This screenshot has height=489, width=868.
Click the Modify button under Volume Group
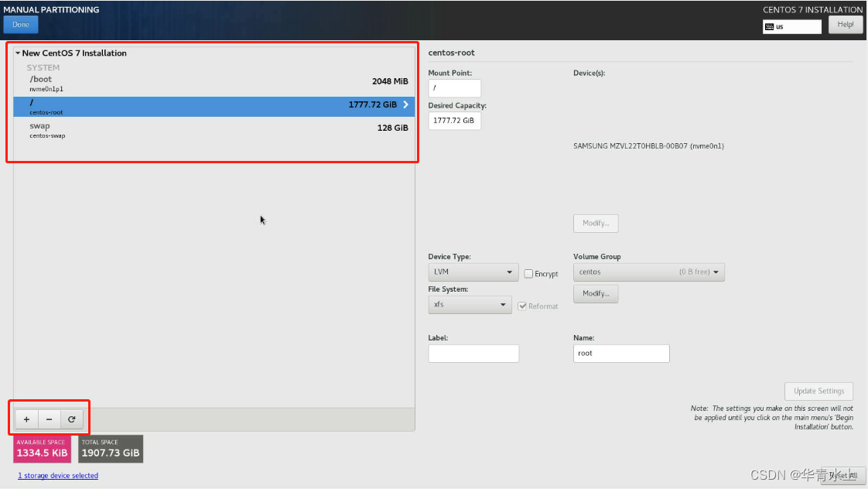click(595, 294)
